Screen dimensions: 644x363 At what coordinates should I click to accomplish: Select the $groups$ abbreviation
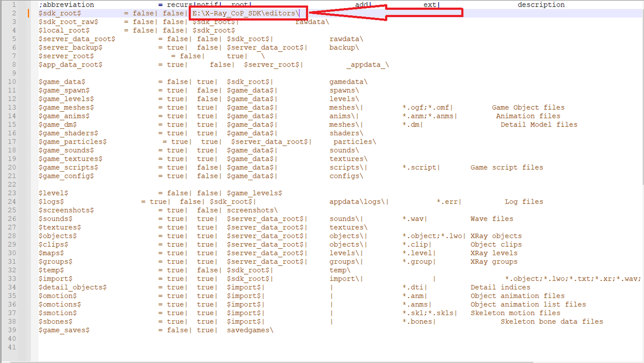point(56,261)
